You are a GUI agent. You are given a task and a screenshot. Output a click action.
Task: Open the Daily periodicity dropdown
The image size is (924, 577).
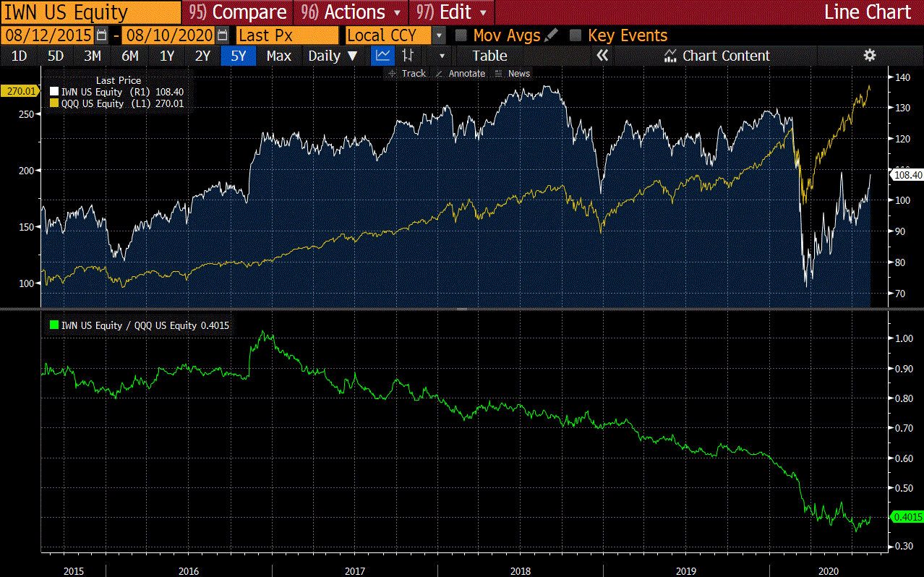pyautogui.click(x=333, y=56)
